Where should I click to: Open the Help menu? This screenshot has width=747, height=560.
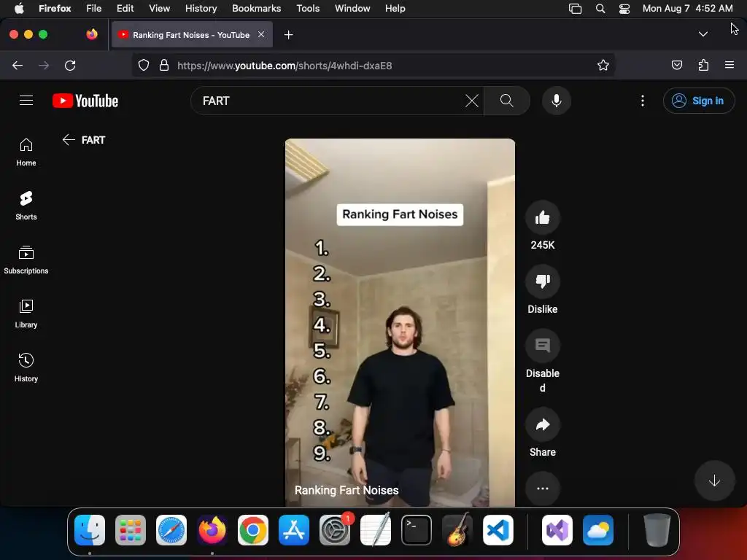click(x=395, y=9)
